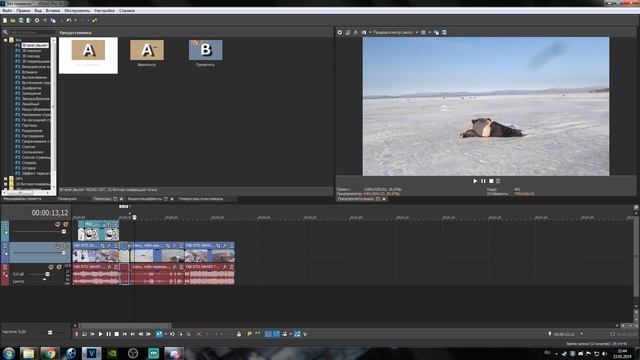This screenshot has width=640, height=360.
Task: Click the overlays grid icon in preview toolbar
Action: tap(423, 32)
